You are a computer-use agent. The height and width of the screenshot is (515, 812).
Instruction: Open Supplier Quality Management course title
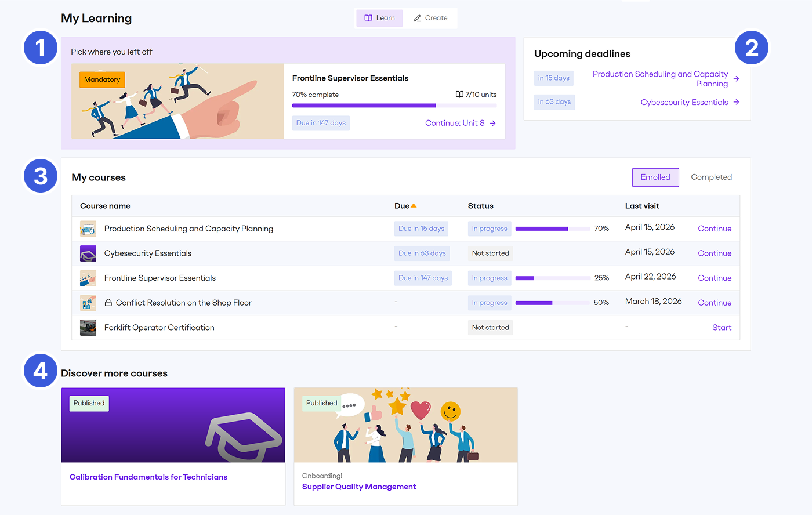point(359,487)
